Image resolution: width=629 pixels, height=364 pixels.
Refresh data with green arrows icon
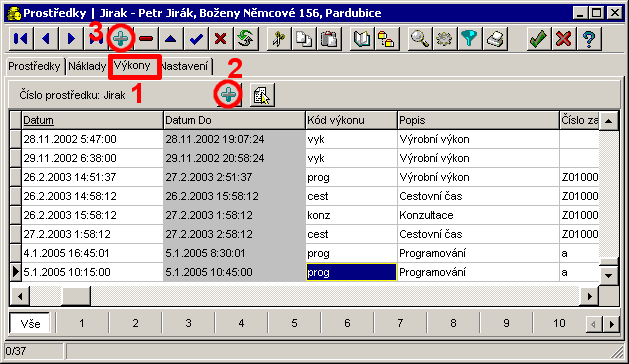[246, 39]
